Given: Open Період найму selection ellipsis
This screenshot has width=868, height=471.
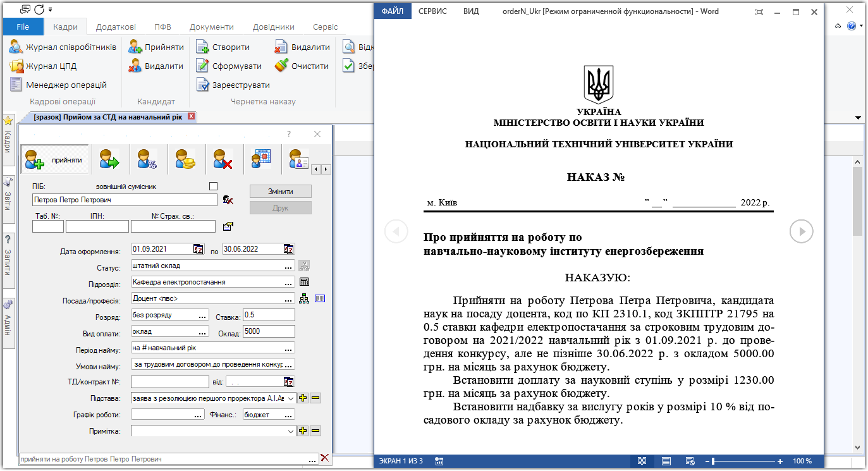Looking at the screenshot, I should [289, 348].
